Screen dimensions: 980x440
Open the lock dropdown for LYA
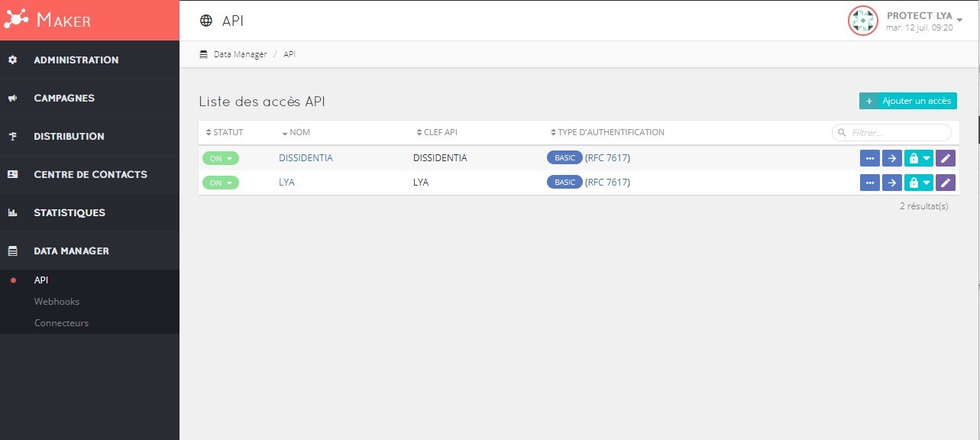tap(918, 183)
